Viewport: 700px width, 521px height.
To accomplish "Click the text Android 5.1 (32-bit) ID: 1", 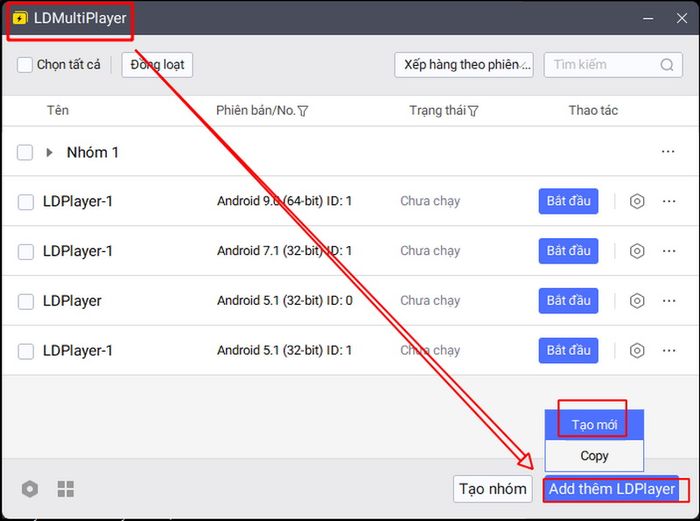I will click(x=284, y=350).
